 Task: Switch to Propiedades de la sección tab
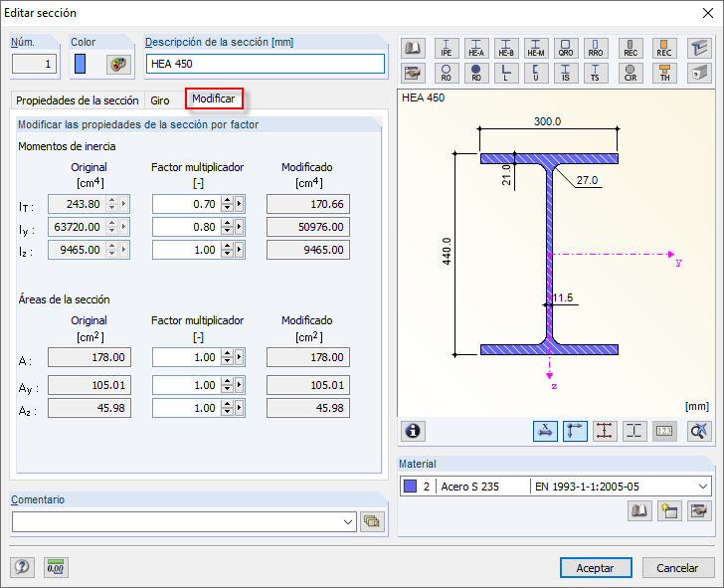point(78,100)
